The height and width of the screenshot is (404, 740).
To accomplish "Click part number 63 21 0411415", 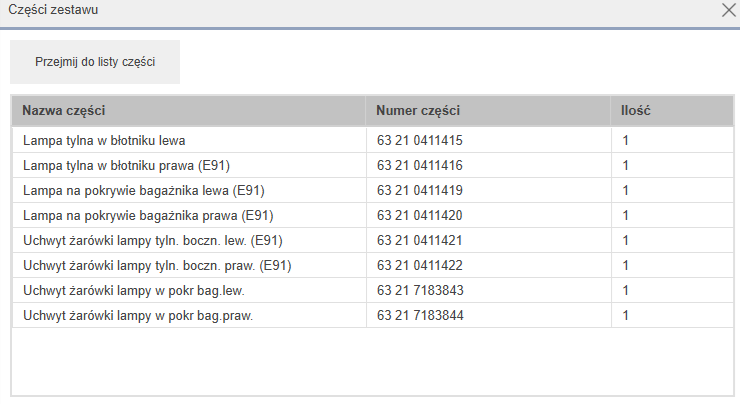I will [420, 140].
